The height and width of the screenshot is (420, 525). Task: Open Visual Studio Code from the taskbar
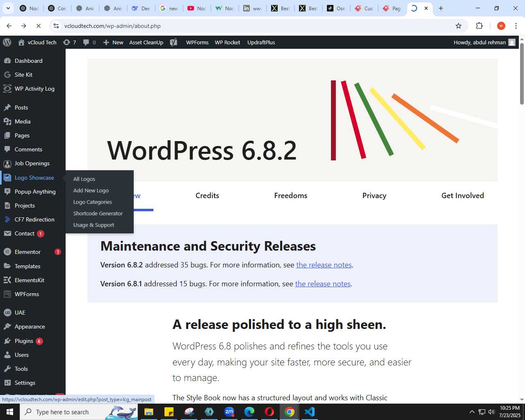point(310,412)
